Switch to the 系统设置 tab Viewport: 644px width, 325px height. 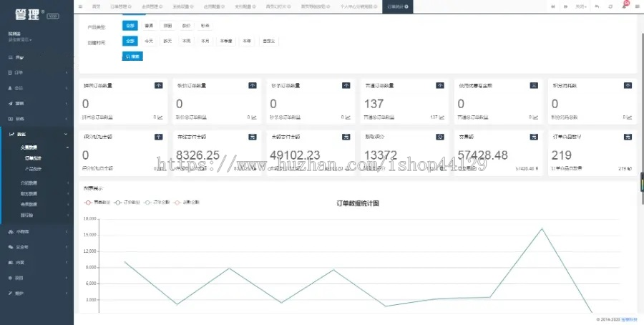(183, 6)
